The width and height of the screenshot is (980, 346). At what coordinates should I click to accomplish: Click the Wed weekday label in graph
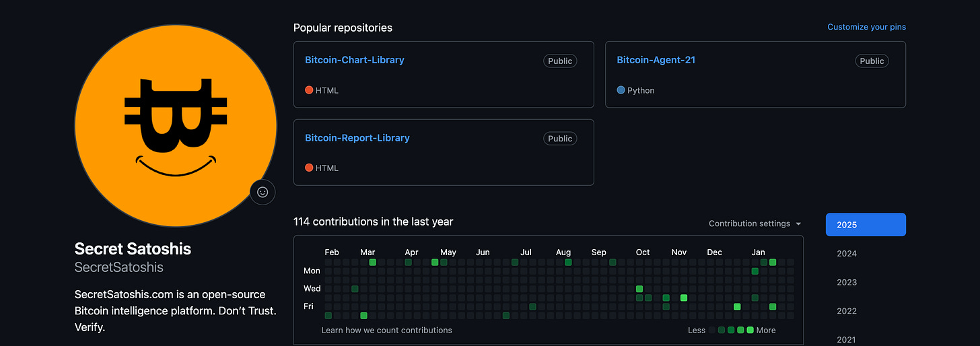tap(312, 288)
